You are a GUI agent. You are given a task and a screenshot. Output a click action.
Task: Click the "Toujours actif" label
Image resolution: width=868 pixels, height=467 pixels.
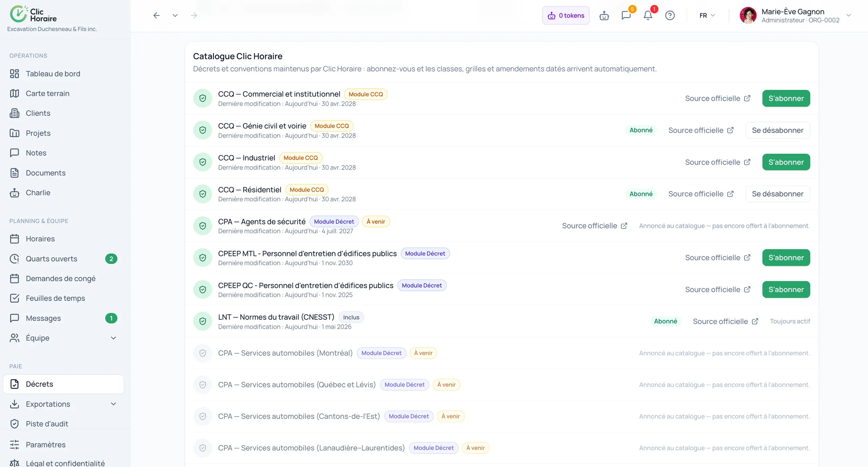tap(790, 321)
